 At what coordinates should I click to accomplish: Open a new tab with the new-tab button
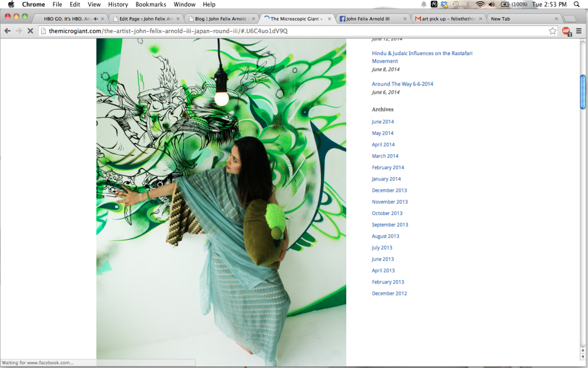click(570, 19)
